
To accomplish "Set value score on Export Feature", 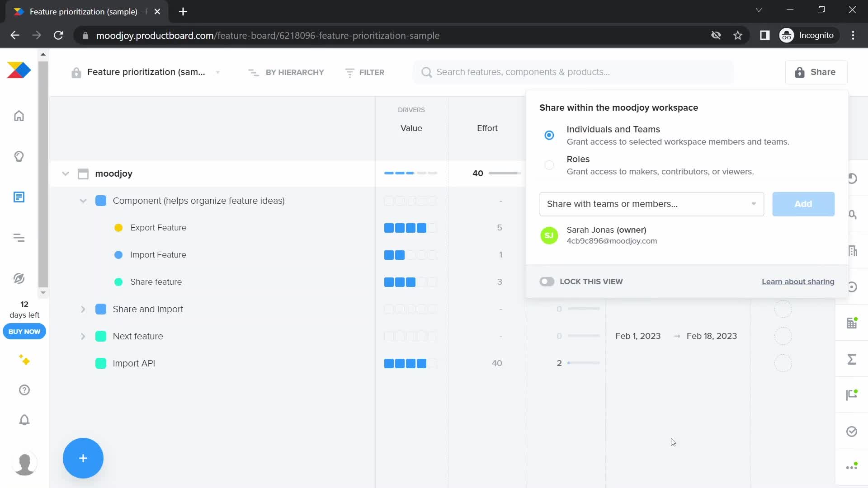I will tap(410, 228).
